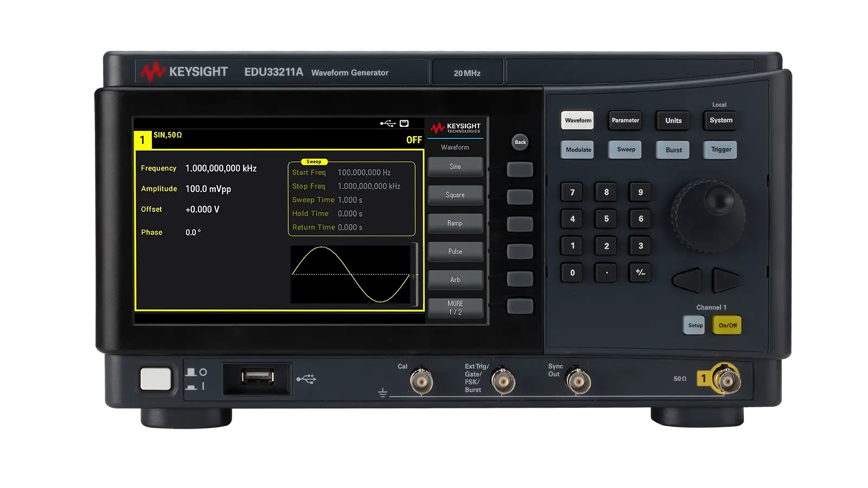Viewport: 868px width, 488px height.
Task: Open Channel 1 Setup key
Action: [x=694, y=325]
